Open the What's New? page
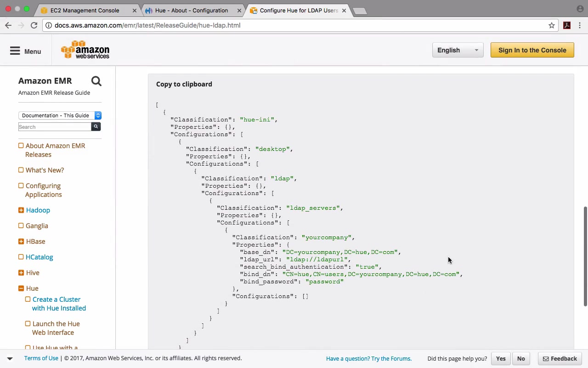 (45, 170)
